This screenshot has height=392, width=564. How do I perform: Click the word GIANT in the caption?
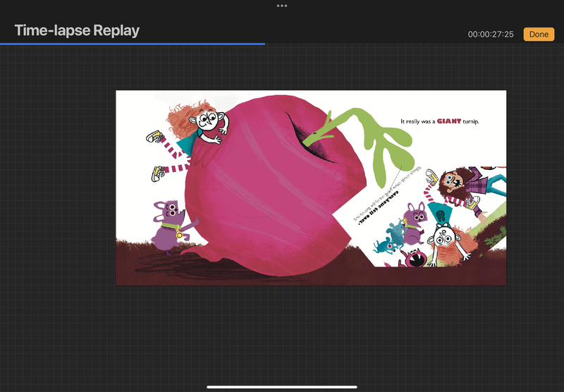tap(448, 121)
